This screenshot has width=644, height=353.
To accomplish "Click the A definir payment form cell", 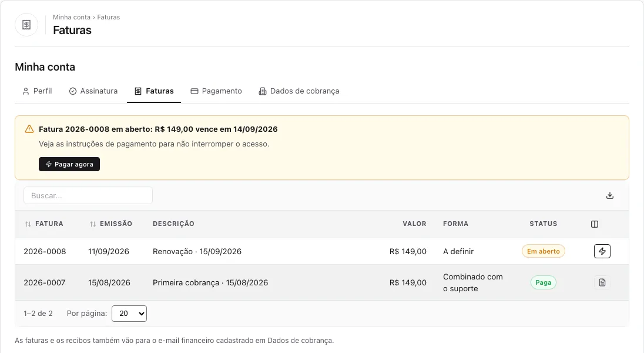I will 458,251.
